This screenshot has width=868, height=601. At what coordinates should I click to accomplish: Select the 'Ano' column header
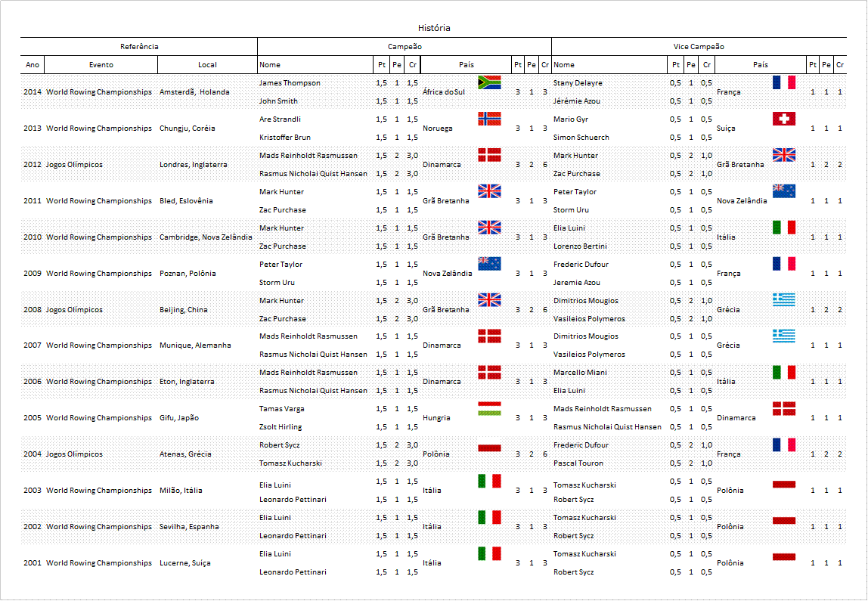(33, 65)
